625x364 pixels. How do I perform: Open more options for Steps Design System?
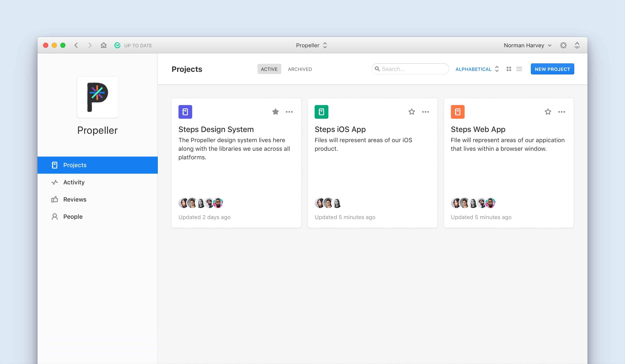click(289, 112)
